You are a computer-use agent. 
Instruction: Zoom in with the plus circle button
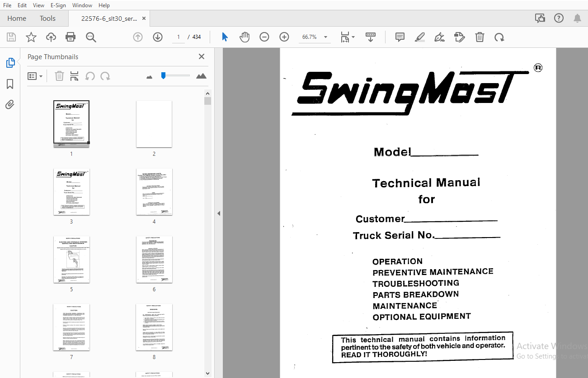point(284,37)
